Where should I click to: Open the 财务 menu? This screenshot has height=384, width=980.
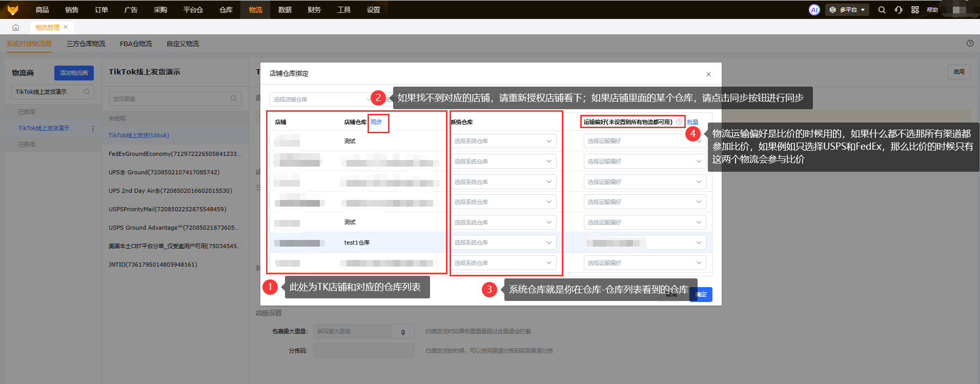click(314, 10)
